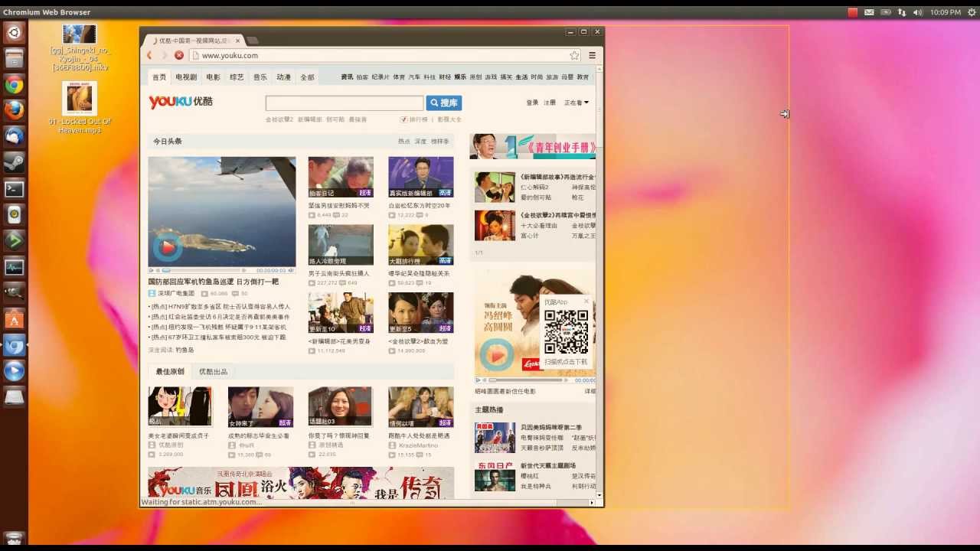The width and height of the screenshot is (980, 551).
Task: Click the Youku search input field
Action: (345, 103)
